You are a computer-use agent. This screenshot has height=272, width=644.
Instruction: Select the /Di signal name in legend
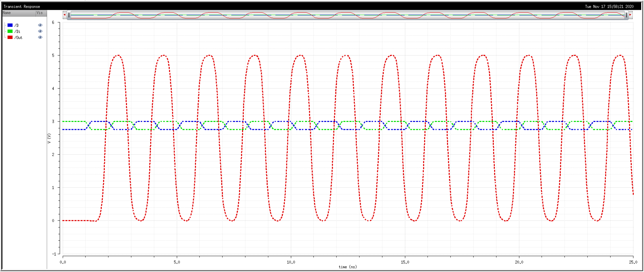17,31
